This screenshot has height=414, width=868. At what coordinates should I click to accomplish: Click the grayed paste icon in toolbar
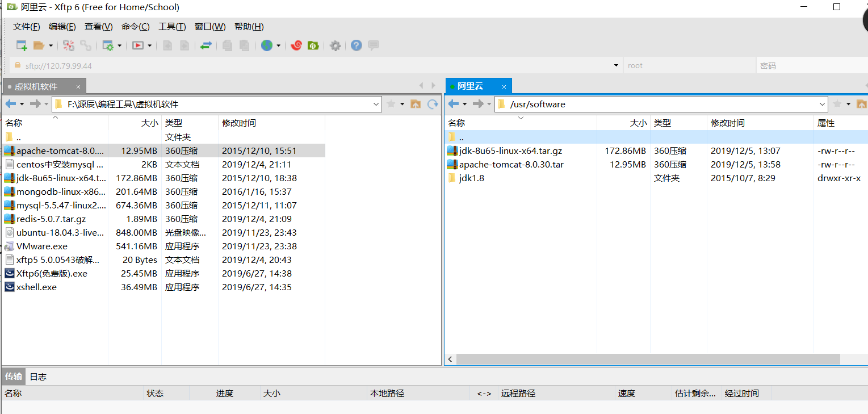pos(244,45)
